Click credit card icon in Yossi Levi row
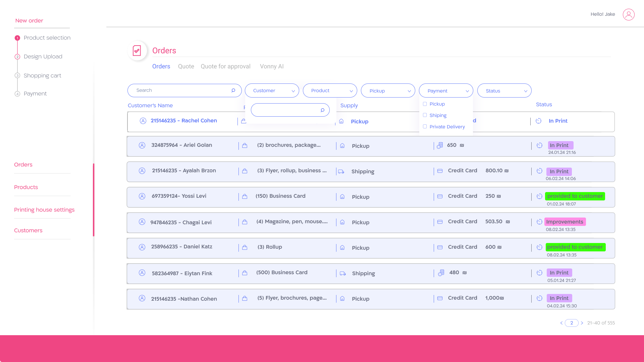Image resolution: width=644 pixels, height=362 pixels. (x=440, y=196)
